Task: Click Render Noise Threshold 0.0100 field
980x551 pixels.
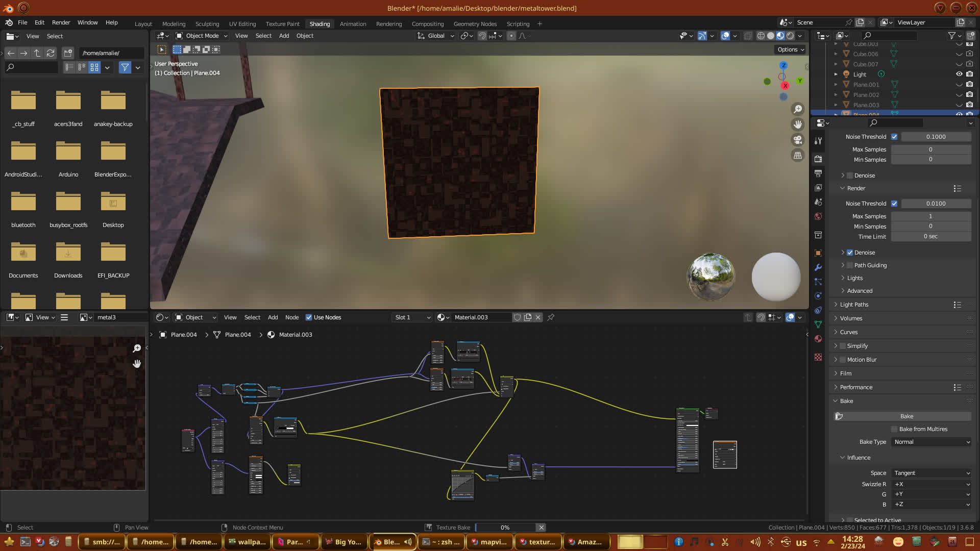Action: 936,204
